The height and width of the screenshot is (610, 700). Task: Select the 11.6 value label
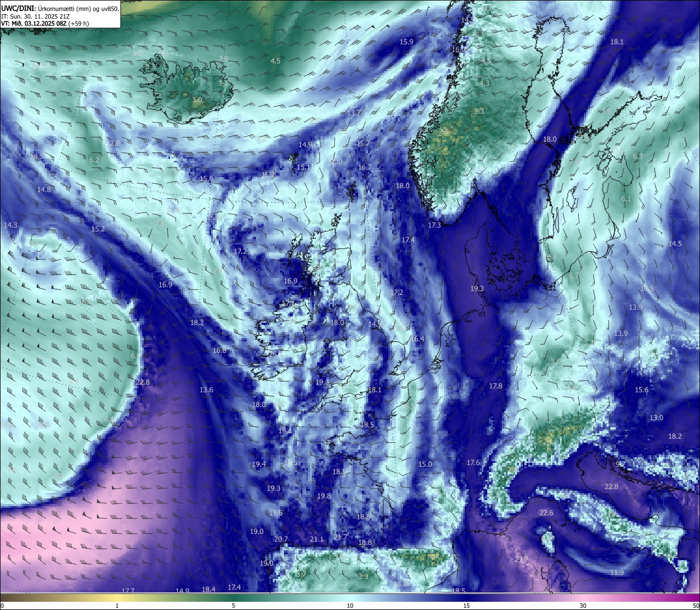pyautogui.click(x=276, y=513)
